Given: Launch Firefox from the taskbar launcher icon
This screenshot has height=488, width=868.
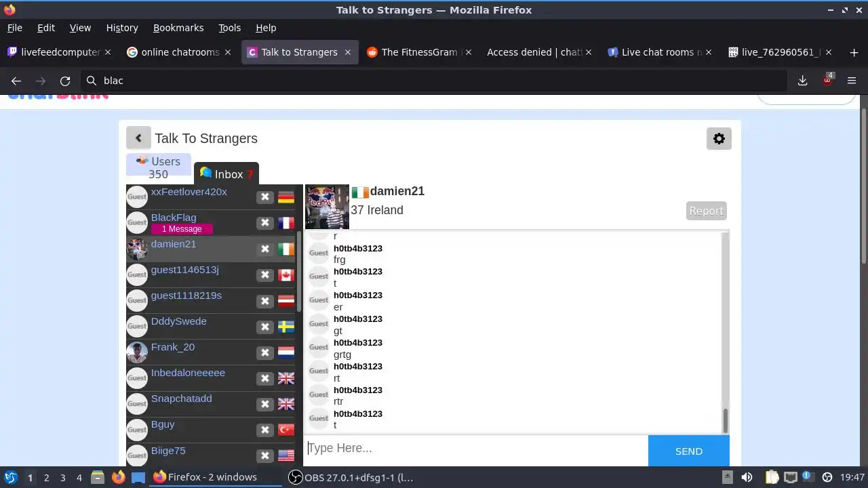Looking at the screenshot, I should click(x=118, y=477).
